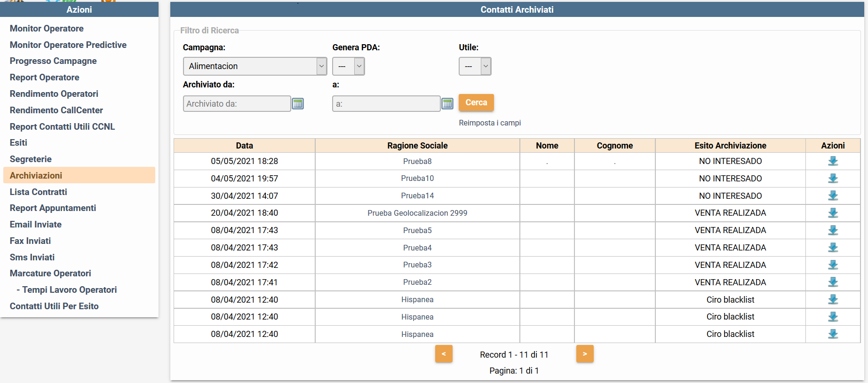Click the download icon for Prueba3
868x383 pixels.
coord(833,265)
